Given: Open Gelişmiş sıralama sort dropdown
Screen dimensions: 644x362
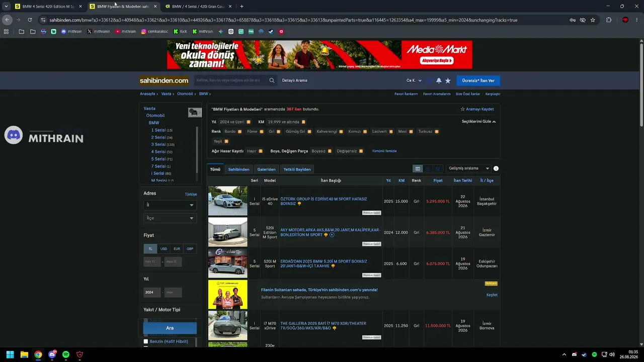Looking at the screenshot, I should tap(469, 168).
